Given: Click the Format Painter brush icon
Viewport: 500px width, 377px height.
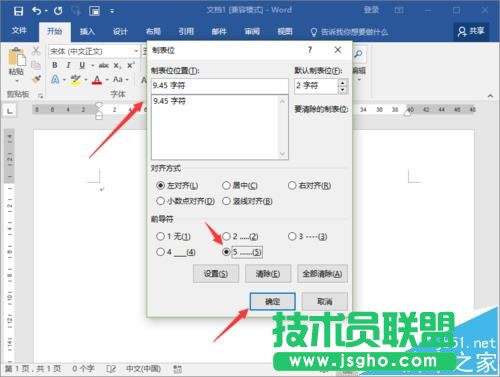Looking at the screenshot, I should (36, 79).
